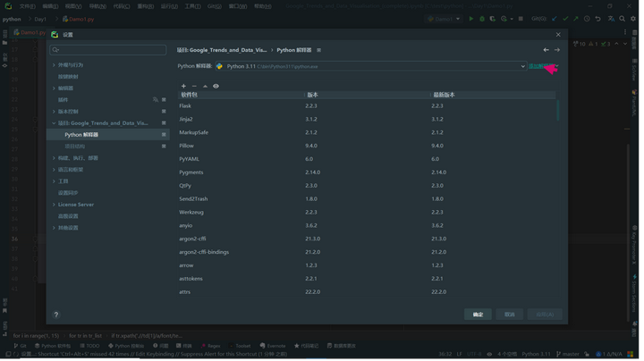Viewport: 644px width, 361px height.
Task: Commit changes with the green checkmark icon
Action: pyautogui.click(x=565, y=19)
